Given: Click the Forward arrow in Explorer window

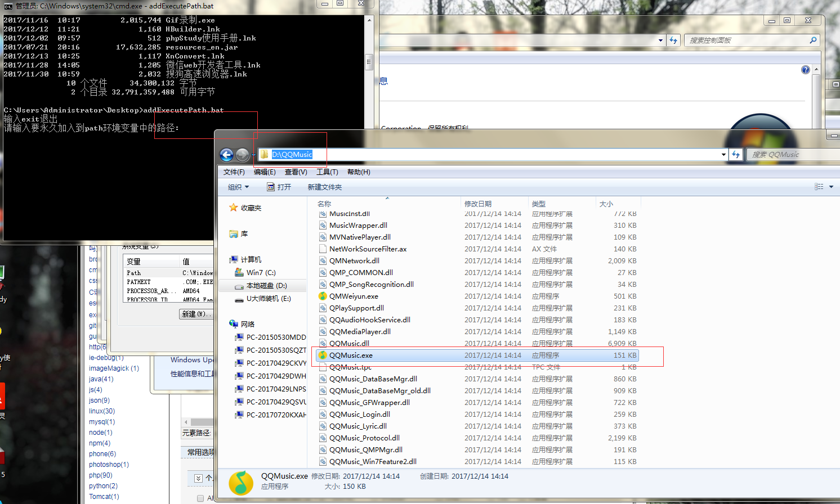Looking at the screenshot, I should tap(242, 155).
